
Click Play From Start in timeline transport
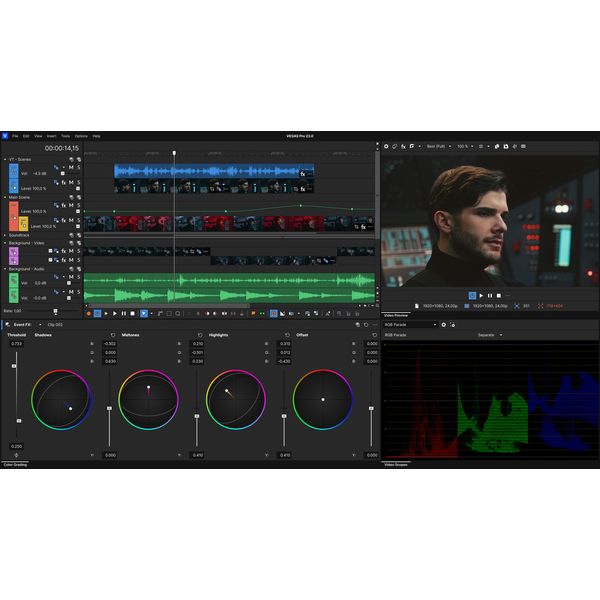106,314
